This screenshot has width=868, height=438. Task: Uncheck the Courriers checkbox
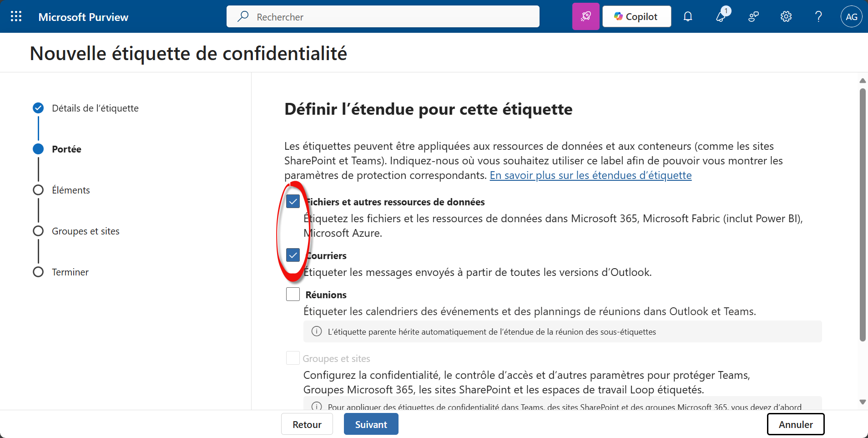click(x=293, y=255)
